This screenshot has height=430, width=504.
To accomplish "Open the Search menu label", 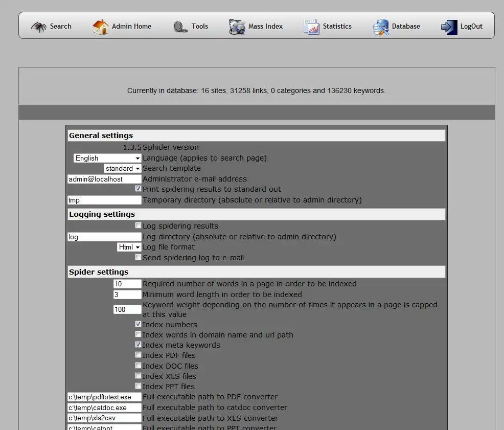I will pyautogui.click(x=61, y=27).
